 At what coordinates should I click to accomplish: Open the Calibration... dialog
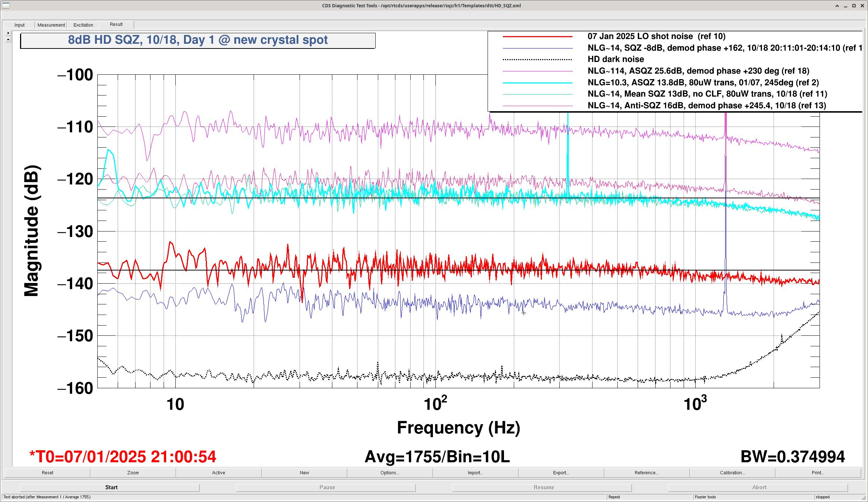tap(732, 473)
